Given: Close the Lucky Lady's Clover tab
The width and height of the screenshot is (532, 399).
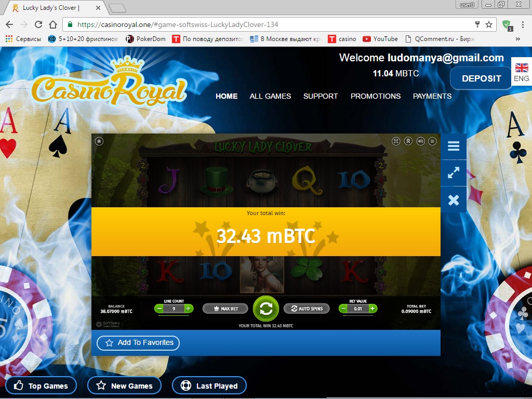Looking at the screenshot, I should pos(98,7).
